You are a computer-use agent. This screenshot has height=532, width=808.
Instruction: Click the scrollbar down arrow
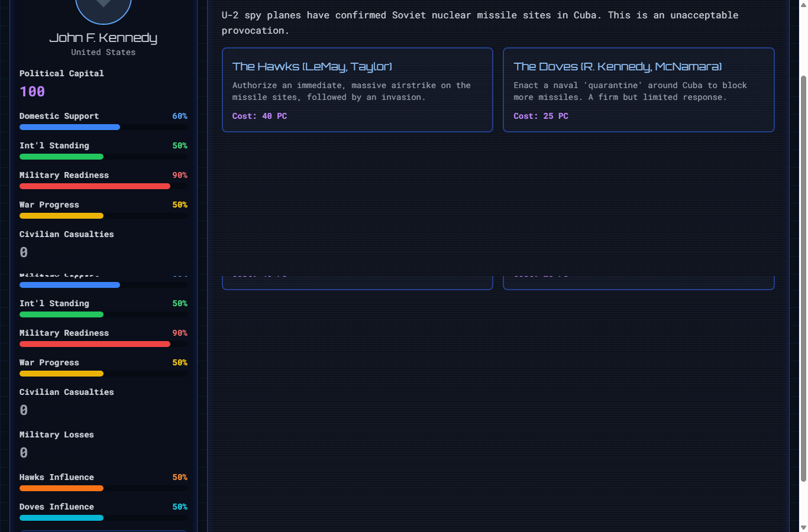pyautogui.click(x=803, y=527)
